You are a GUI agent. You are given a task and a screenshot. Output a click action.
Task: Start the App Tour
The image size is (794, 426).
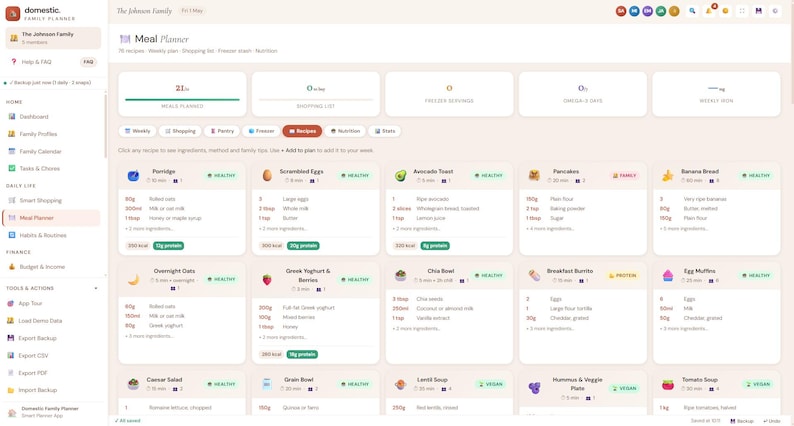(x=52, y=303)
